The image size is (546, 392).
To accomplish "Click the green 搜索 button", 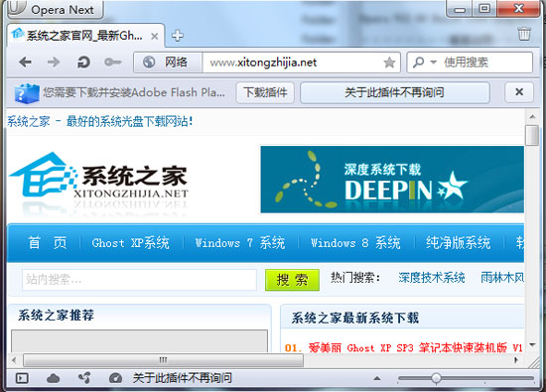I will click(x=292, y=280).
